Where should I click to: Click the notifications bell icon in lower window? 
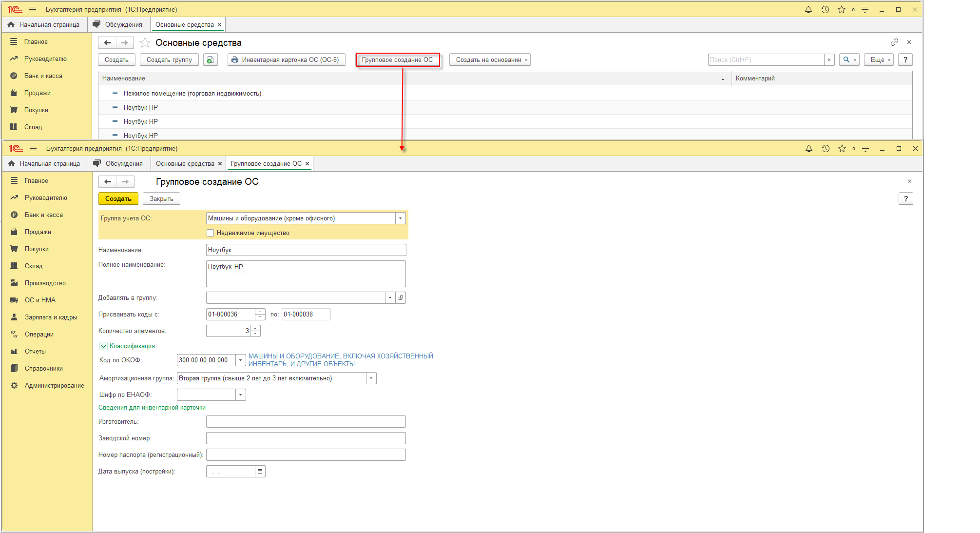coord(809,149)
